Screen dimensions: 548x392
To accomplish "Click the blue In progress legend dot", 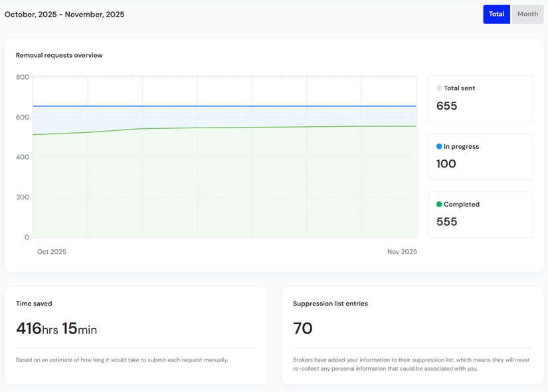I will (439, 147).
